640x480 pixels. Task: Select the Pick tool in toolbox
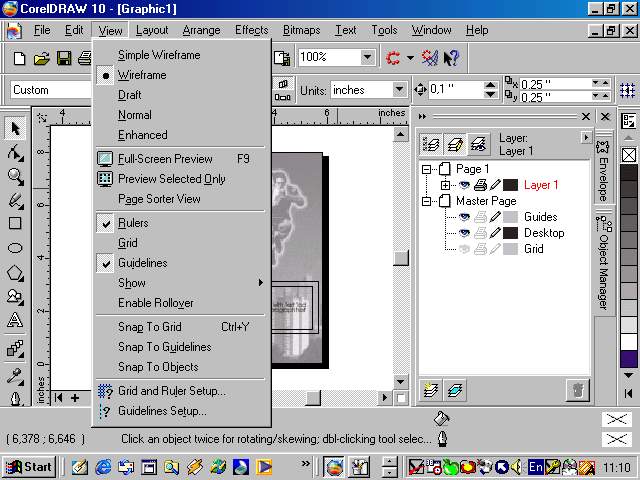[x=15, y=128]
